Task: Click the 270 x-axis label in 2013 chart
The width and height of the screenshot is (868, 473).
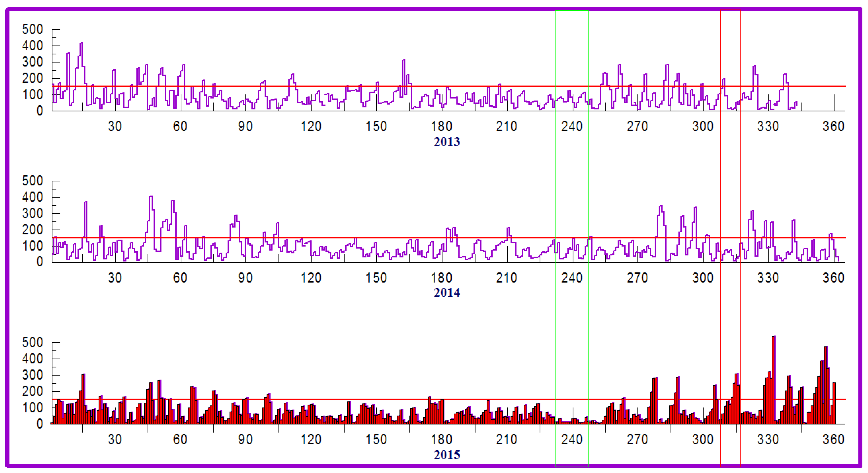Action: 637,126
